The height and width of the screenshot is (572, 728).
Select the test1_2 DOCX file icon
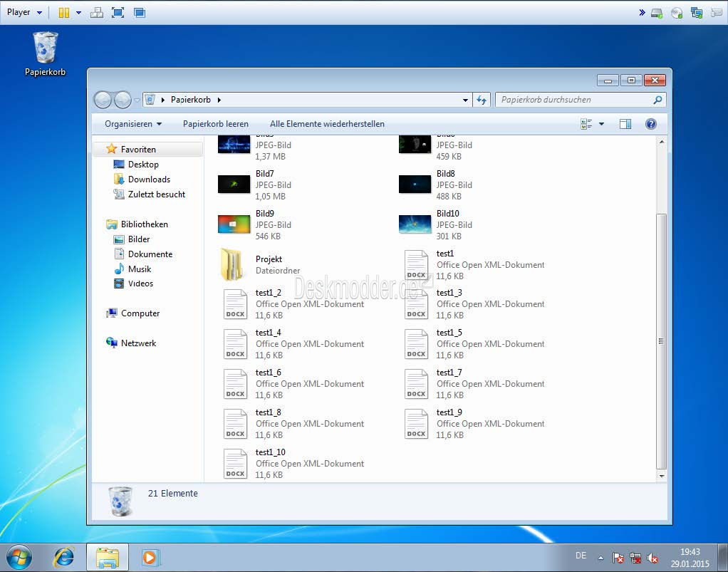coord(235,304)
